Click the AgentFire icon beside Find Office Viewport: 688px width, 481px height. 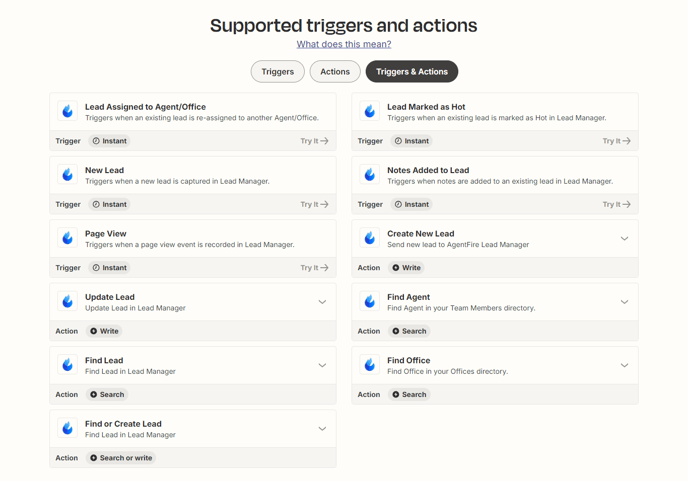tap(369, 365)
